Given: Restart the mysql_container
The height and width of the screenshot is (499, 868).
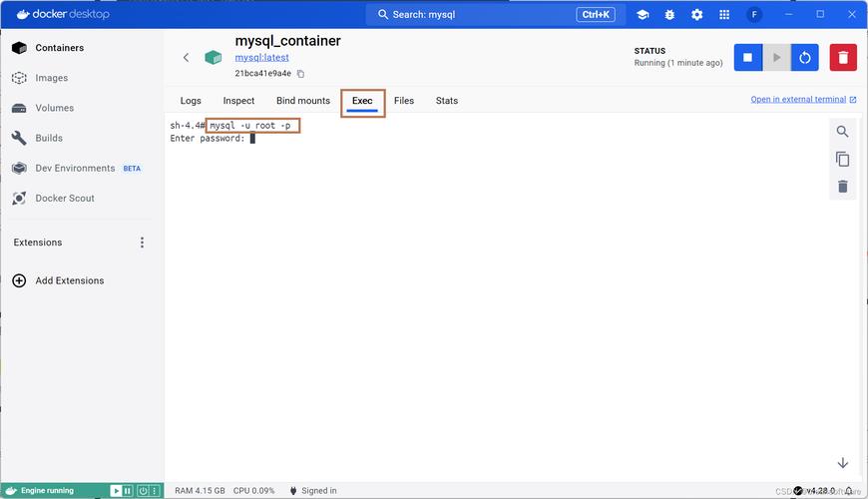Looking at the screenshot, I should pyautogui.click(x=805, y=58).
